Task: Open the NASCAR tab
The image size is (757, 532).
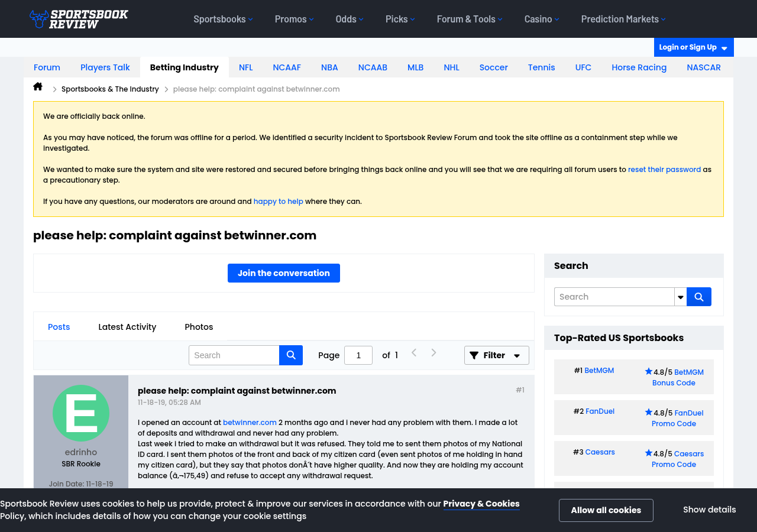Action: point(704,67)
